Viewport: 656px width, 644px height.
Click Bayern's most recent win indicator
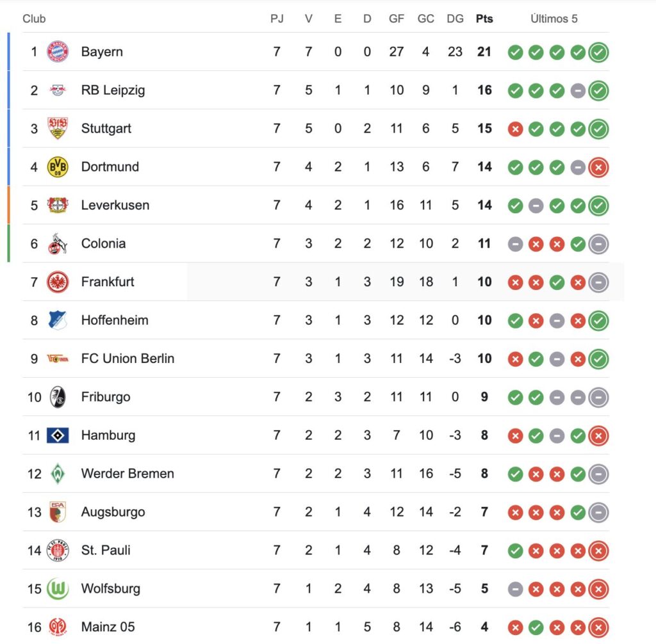click(598, 52)
